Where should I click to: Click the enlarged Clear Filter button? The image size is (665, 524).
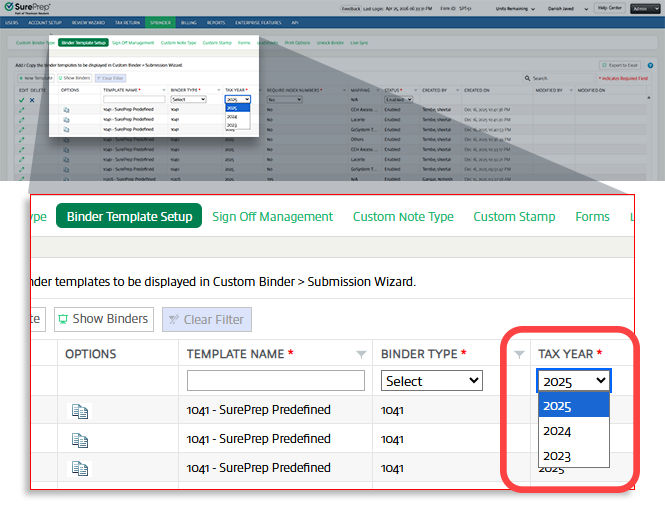click(207, 319)
